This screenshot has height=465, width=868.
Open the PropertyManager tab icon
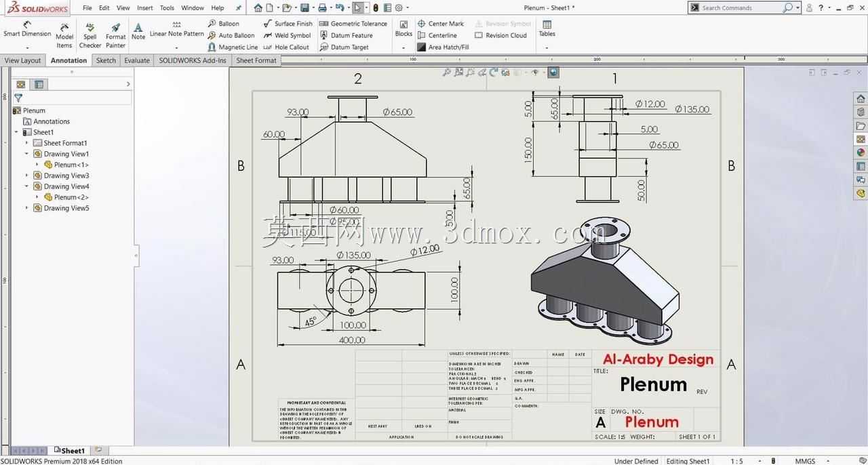(x=39, y=84)
